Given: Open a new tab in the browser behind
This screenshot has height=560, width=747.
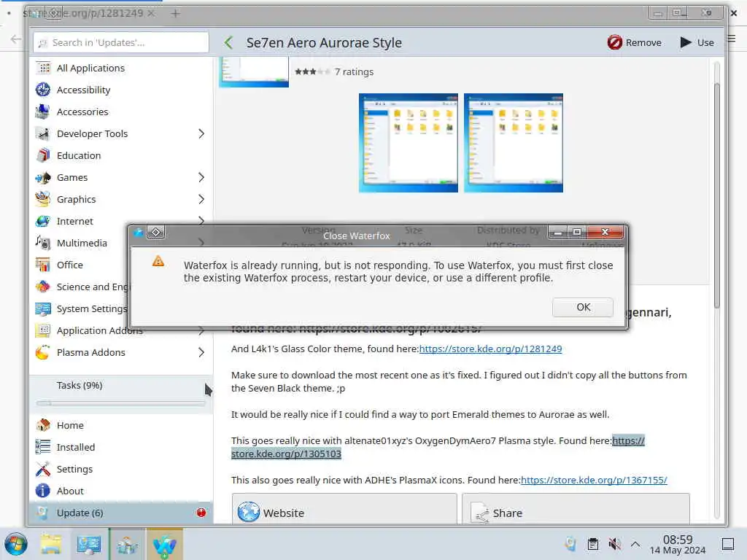Looking at the screenshot, I should pyautogui.click(x=175, y=14).
